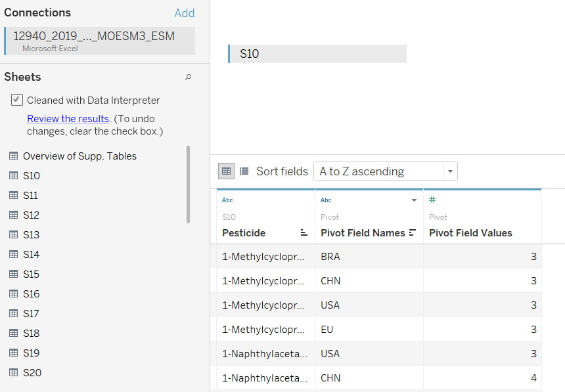Switch to metadata list view icon
Viewport: 565px width, 392px height.
click(244, 171)
